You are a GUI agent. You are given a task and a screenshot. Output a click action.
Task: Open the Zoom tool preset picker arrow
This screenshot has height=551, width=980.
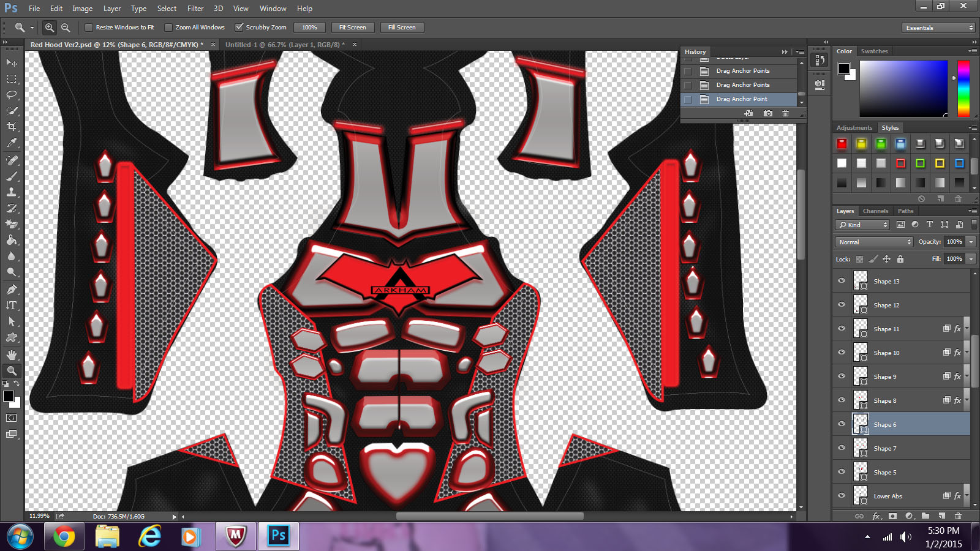click(32, 28)
